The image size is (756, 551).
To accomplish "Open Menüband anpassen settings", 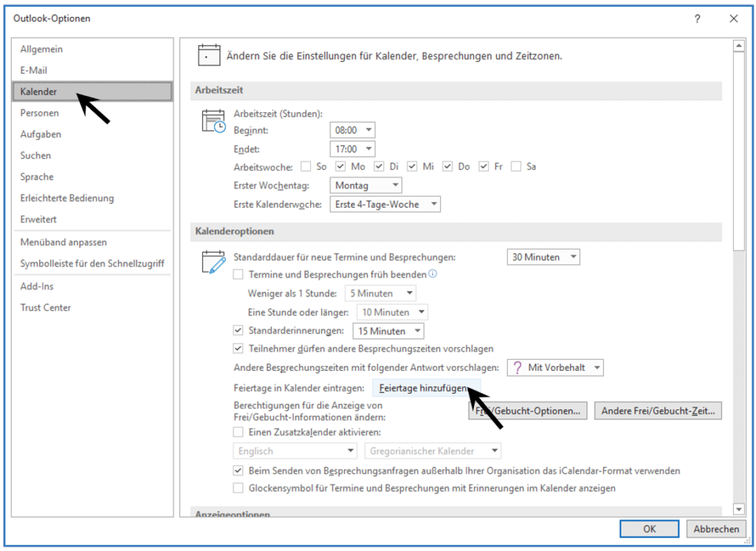I will (92, 242).
